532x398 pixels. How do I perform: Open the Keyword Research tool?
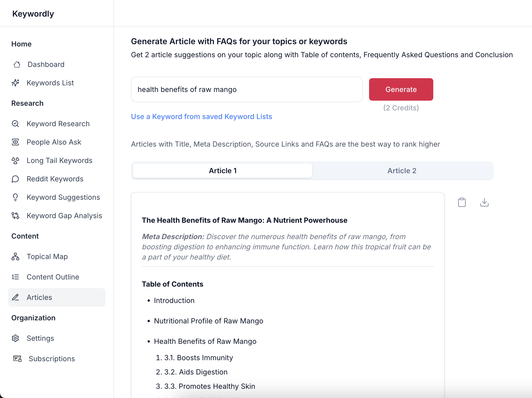pos(58,124)
